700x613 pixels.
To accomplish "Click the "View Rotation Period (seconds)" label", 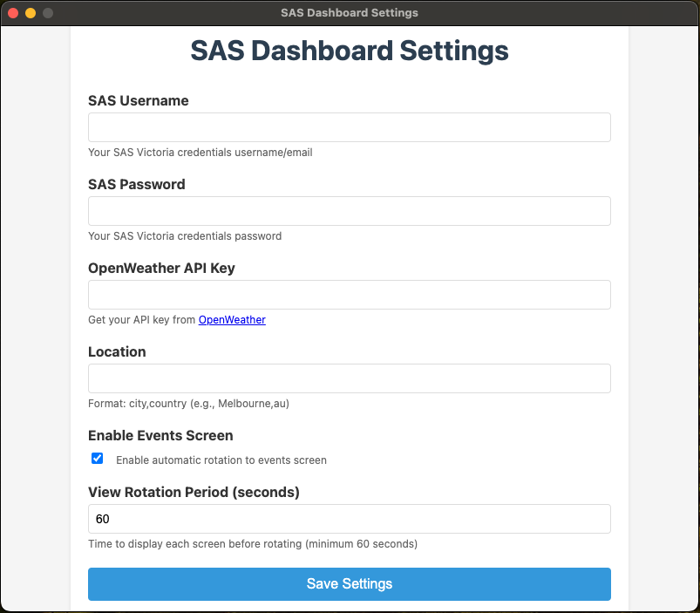I will point(194,493).
